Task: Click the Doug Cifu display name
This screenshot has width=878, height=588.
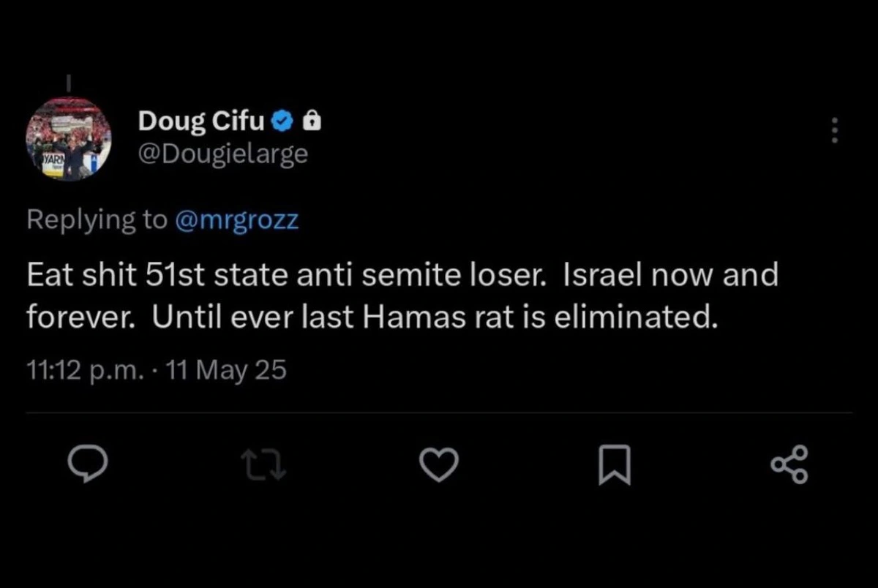Action: [200, 121]
